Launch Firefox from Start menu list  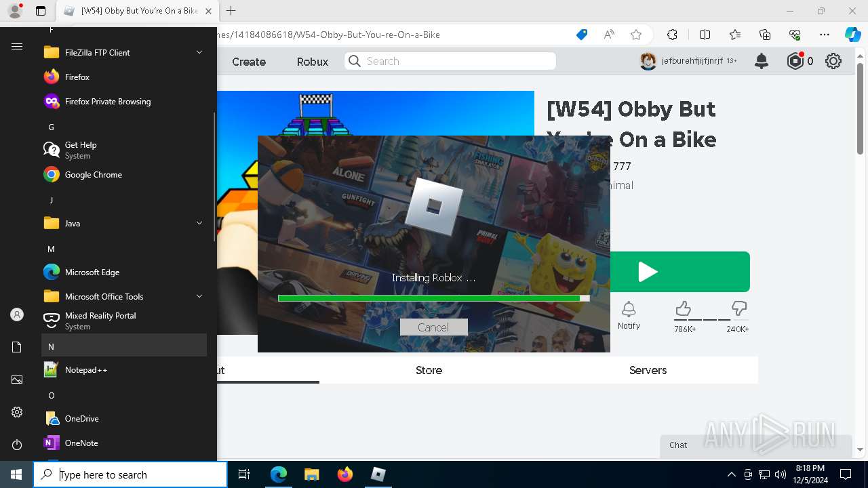[124, 77]
